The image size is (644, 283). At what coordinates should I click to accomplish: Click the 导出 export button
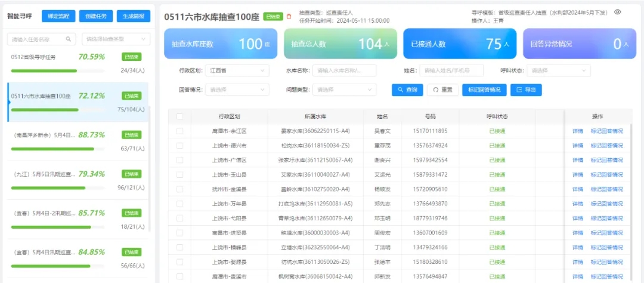pos(526,90)
